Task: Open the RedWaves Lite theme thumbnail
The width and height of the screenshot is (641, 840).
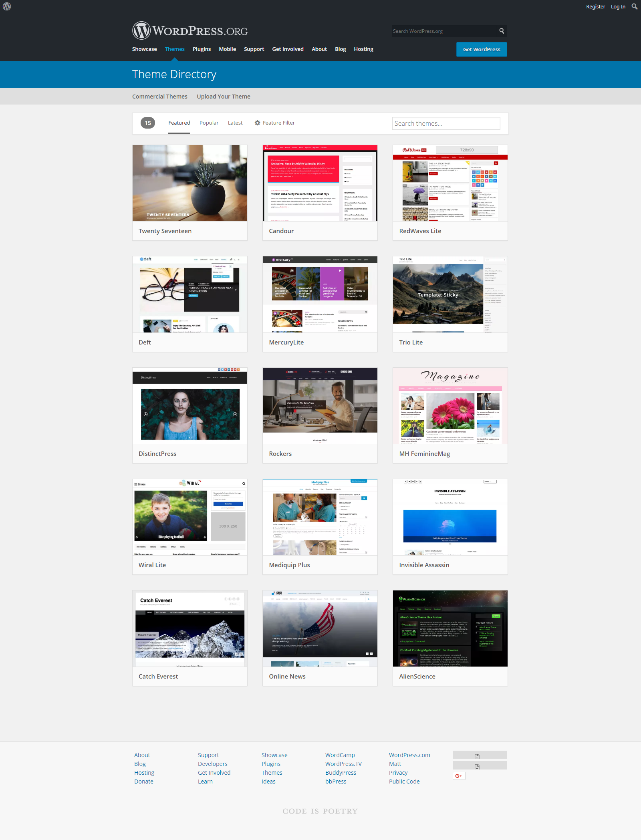Action: coord(450,183)
